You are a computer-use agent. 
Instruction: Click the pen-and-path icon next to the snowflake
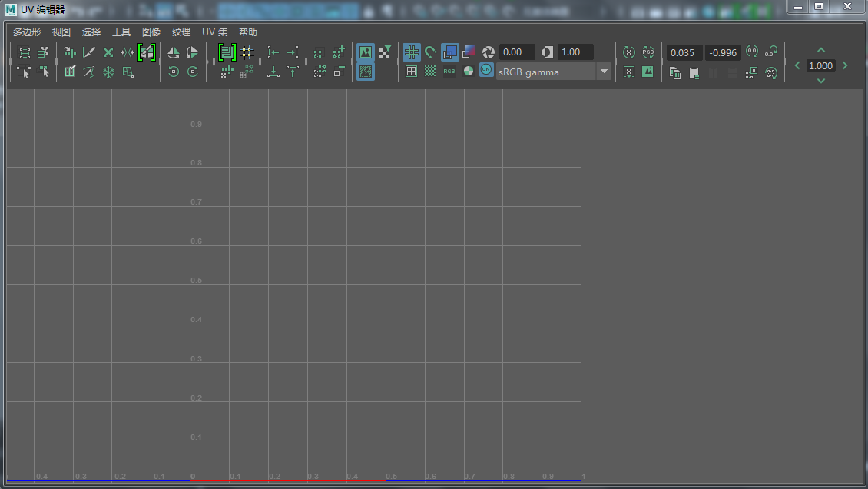tap(88, 72)
